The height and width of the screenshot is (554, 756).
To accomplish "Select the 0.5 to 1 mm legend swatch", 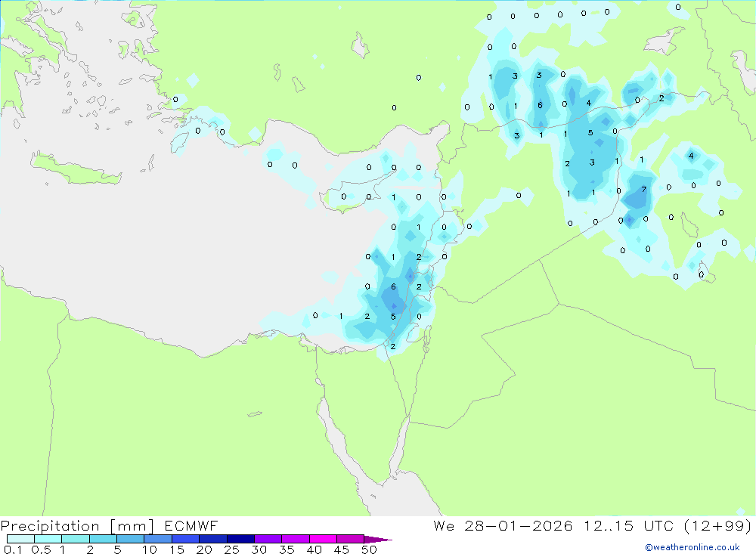I will pyautogui.click(x=48, y=539).
